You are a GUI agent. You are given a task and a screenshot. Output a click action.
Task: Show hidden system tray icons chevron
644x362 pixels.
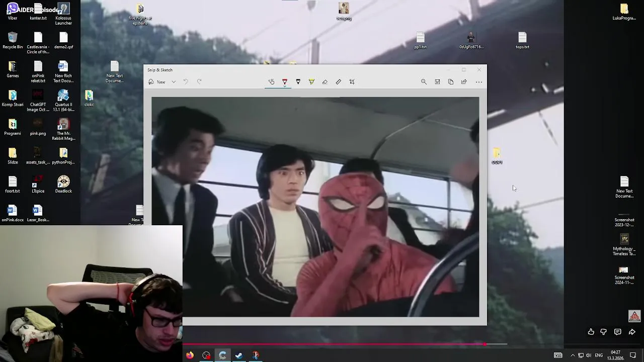[573, 355]
